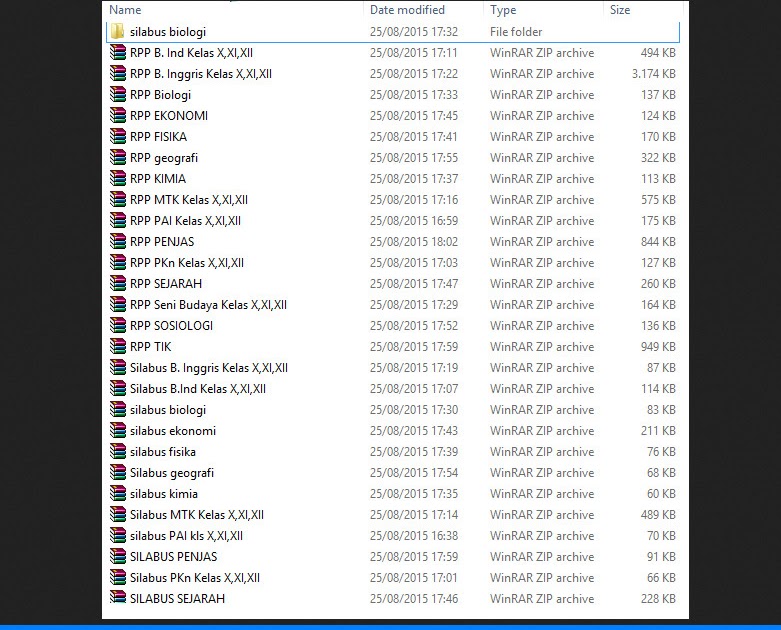The image size is (781, 630).
Task: Select file name "silabus kimia"
Action: click(x=164, y=494)
